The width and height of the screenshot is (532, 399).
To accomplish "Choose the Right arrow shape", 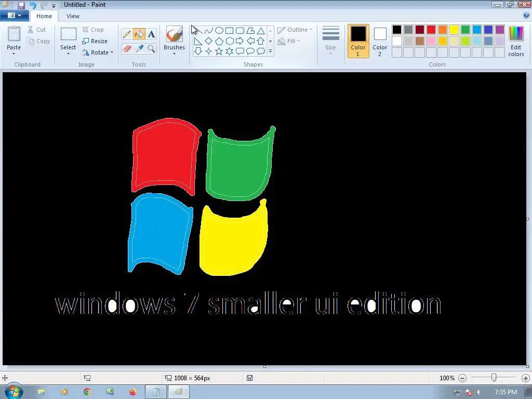I will tap(240, 41).
